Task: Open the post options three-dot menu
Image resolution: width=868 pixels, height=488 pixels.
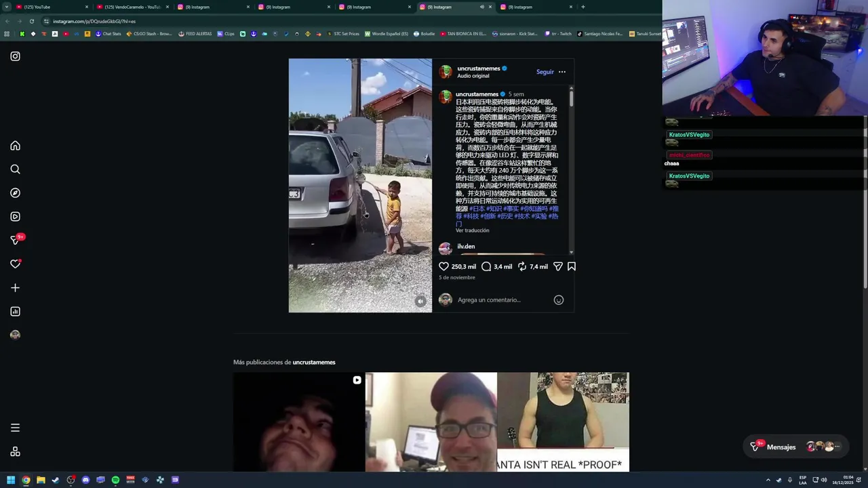Action: click(x=561, y=72)
